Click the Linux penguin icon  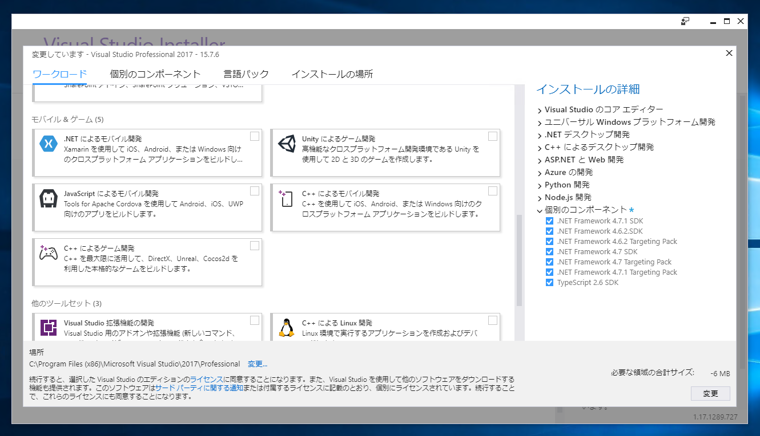(x=286, y=328)
